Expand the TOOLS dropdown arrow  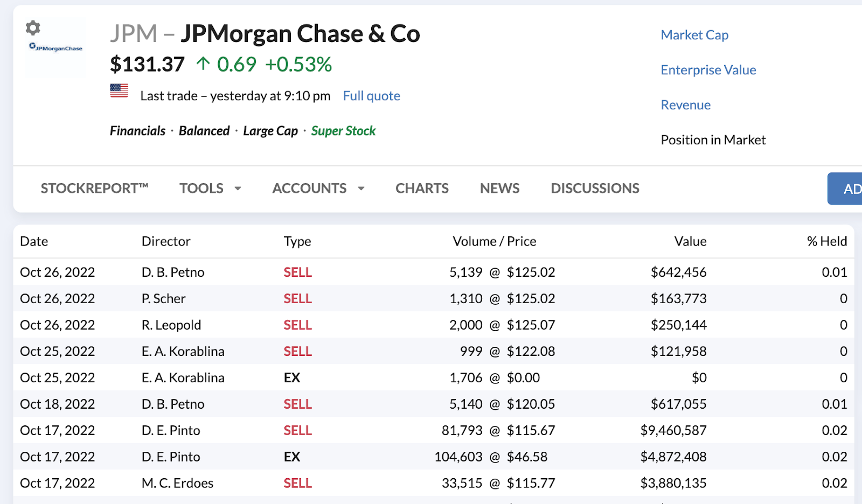click(238, 188)
